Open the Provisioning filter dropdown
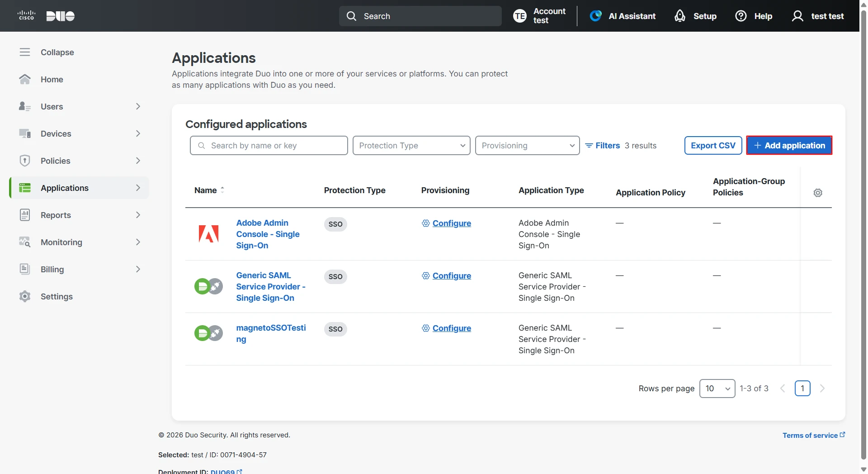The width and height of the screenshot is (868, 474). click(x=528, y=146)
